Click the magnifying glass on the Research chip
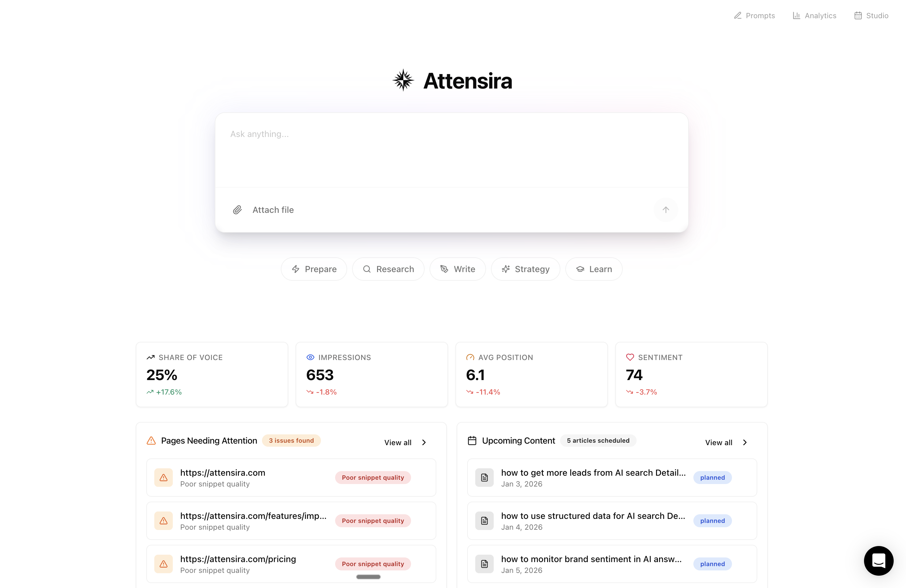906x588 pixels. point(367,269)
